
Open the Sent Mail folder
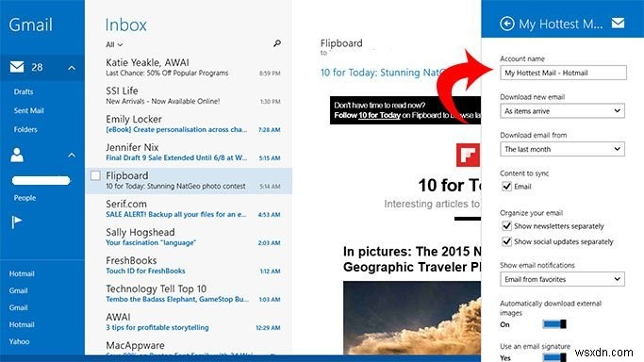[28, 110]
